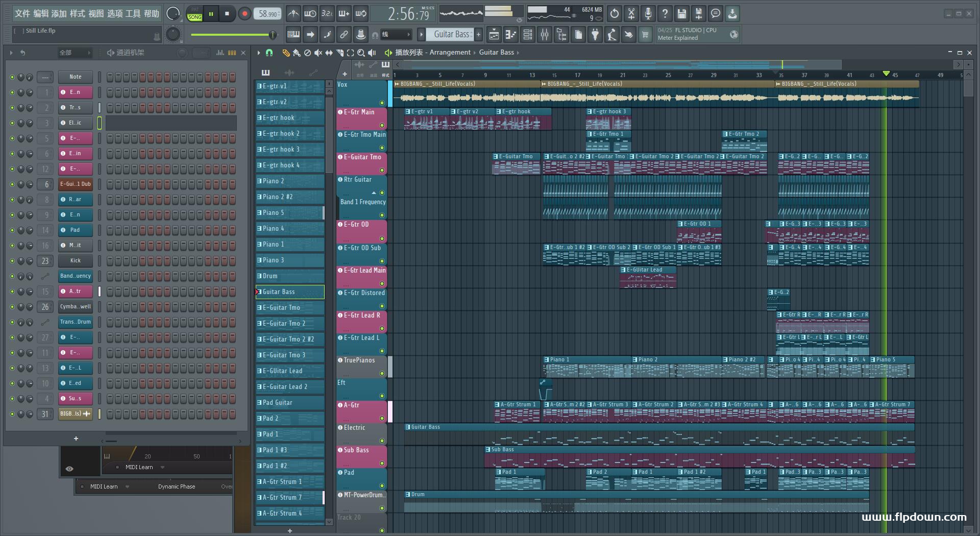Open the Piano roll window icon
The width and height of the screenshot is (980, 536).
pyautogui.click(x=510, y=35)
